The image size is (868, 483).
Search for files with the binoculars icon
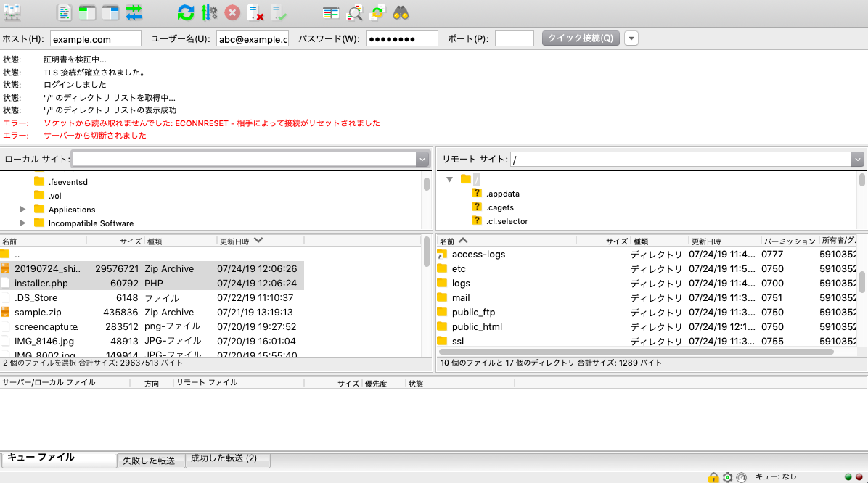pos(400,12)
